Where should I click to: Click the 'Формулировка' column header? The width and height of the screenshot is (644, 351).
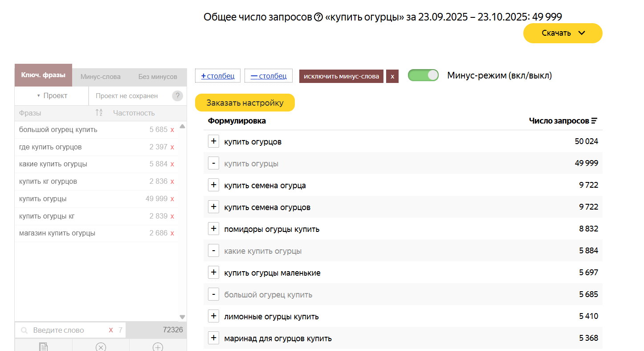(x=237, y=121)
